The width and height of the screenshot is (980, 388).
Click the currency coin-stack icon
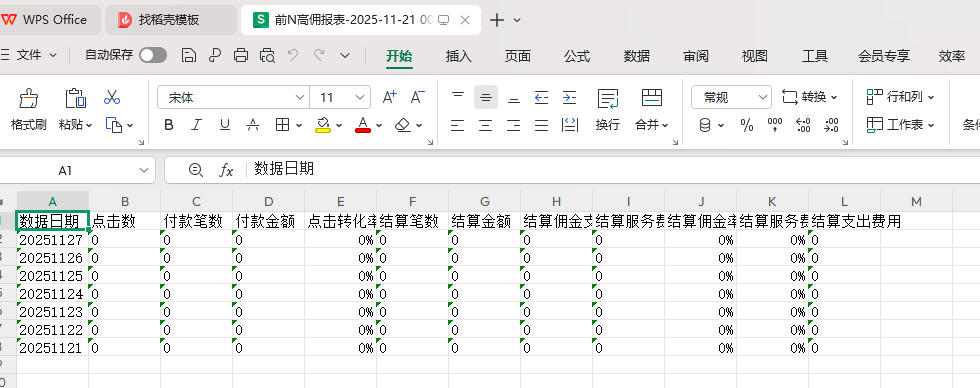coord(705,125)
